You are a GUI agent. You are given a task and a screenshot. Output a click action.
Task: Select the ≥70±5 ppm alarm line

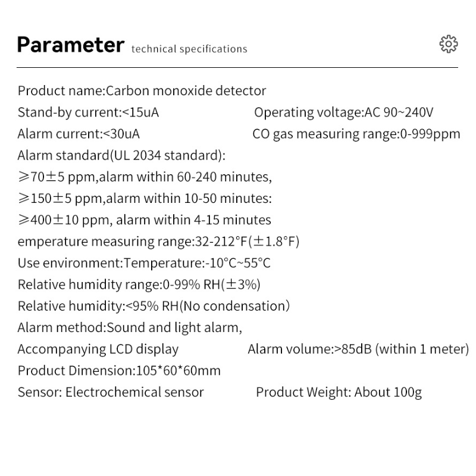145,177
